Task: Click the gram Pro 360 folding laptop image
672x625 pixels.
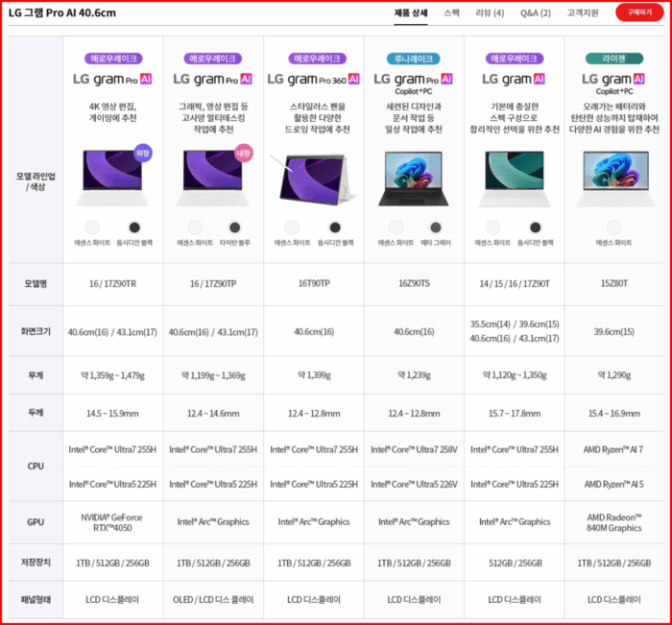Action: point(315,180)
